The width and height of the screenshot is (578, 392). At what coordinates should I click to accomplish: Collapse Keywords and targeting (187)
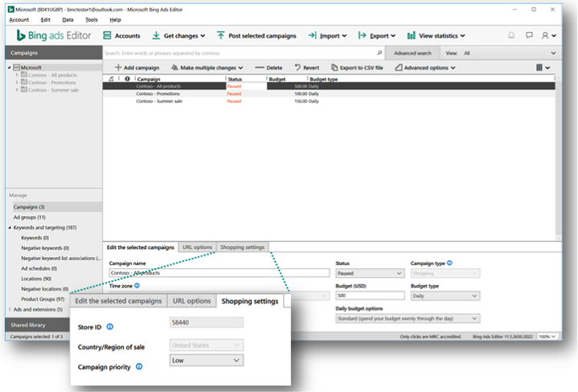(10, 227)
